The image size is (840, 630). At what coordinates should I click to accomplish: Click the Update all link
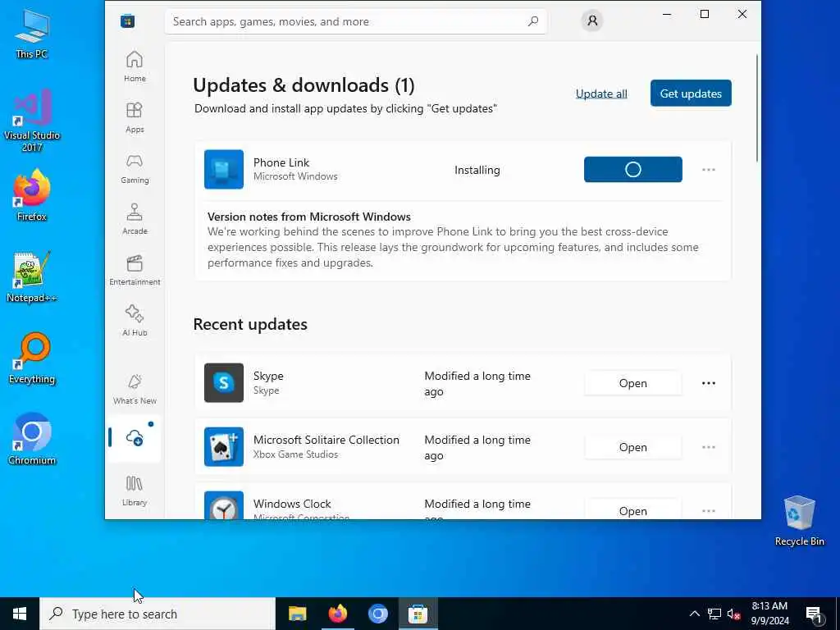pyautogui.click(x=601, y=94)
